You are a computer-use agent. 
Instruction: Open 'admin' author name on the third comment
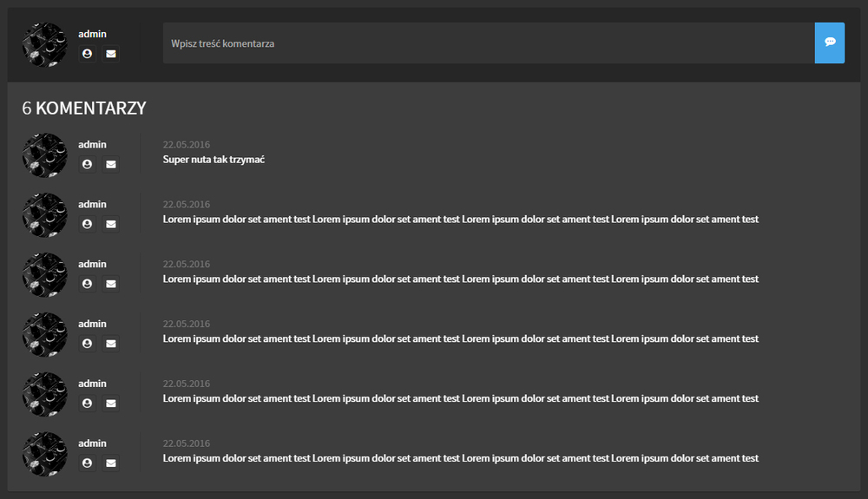pos(92,264)
